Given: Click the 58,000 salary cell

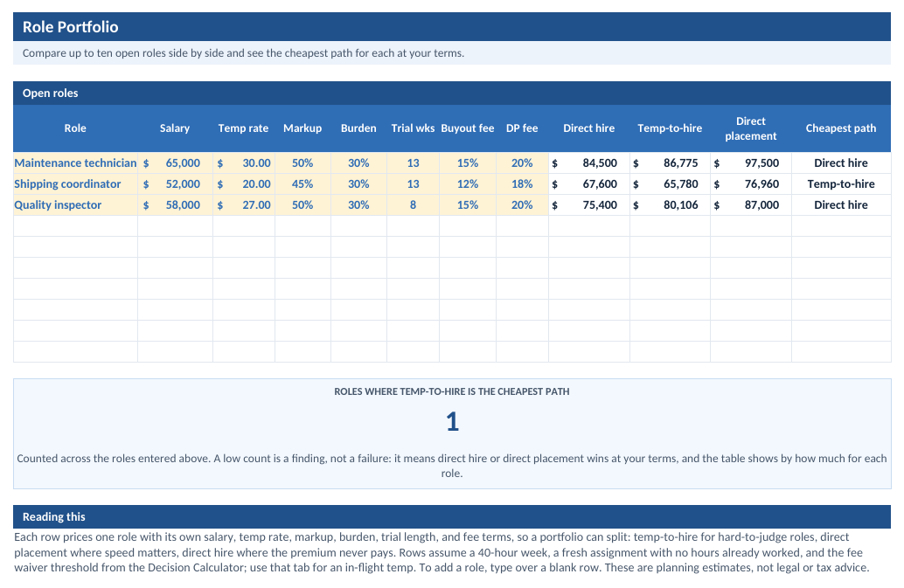Looking at the screenshot, I should pyautogui.click(x=175, y=205).
